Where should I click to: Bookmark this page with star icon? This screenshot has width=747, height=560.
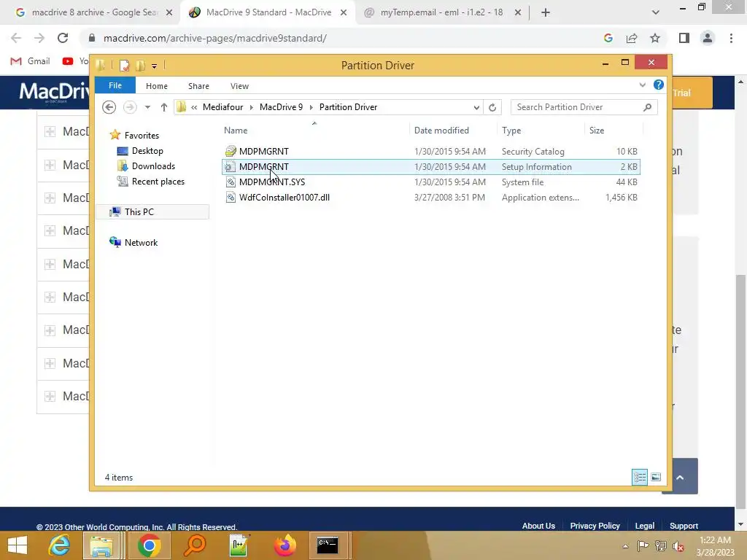pyautogui.click(x=655, y=38)
